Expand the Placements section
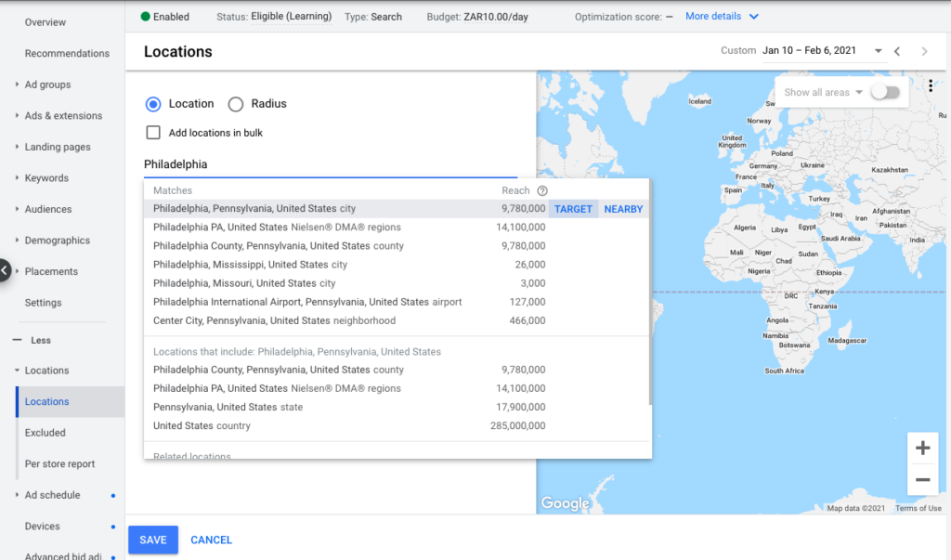 click(17, 270)
